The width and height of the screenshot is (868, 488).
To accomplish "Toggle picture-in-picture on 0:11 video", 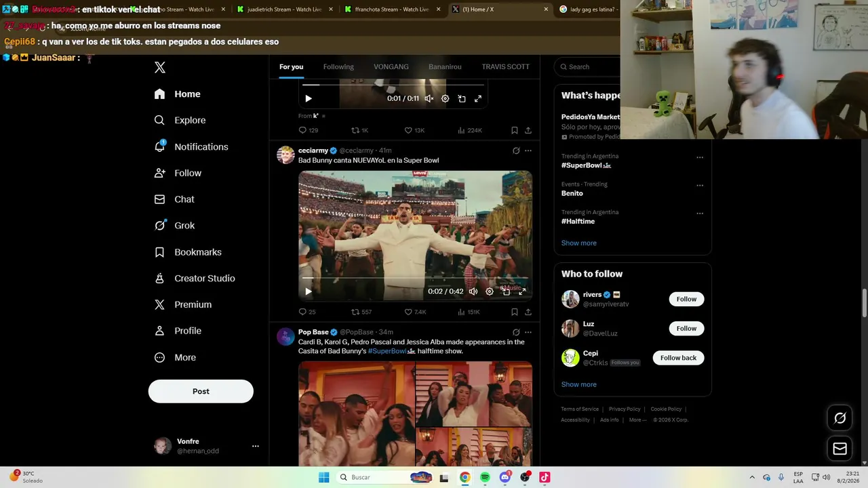I will [462, 98].
